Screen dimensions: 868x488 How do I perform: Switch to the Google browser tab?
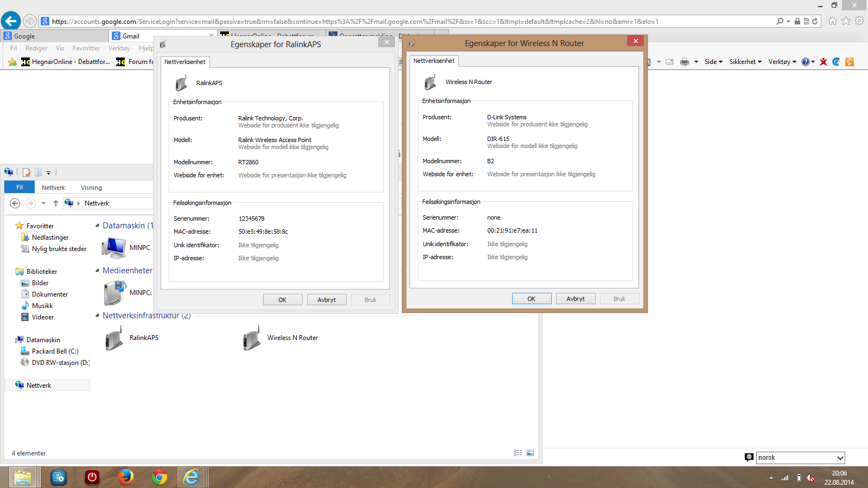tap(54, 36)
